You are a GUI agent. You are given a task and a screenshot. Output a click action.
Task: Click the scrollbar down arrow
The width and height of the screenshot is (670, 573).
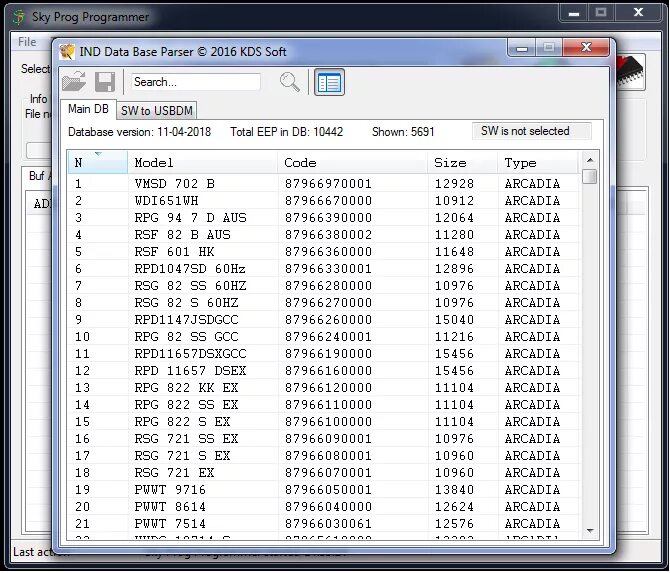point(590,531)
